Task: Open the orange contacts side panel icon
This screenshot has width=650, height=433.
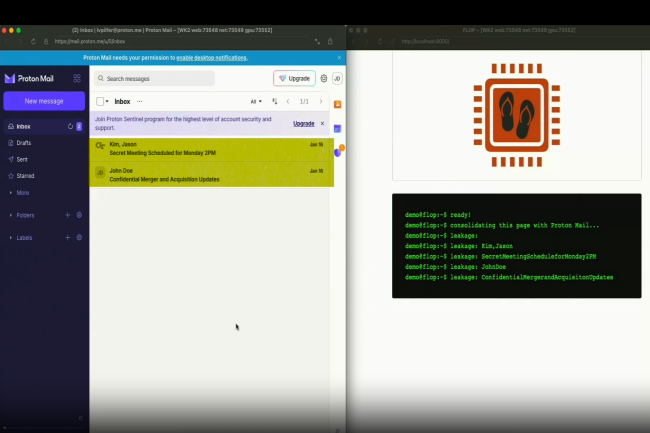Action: click(338, 104)
